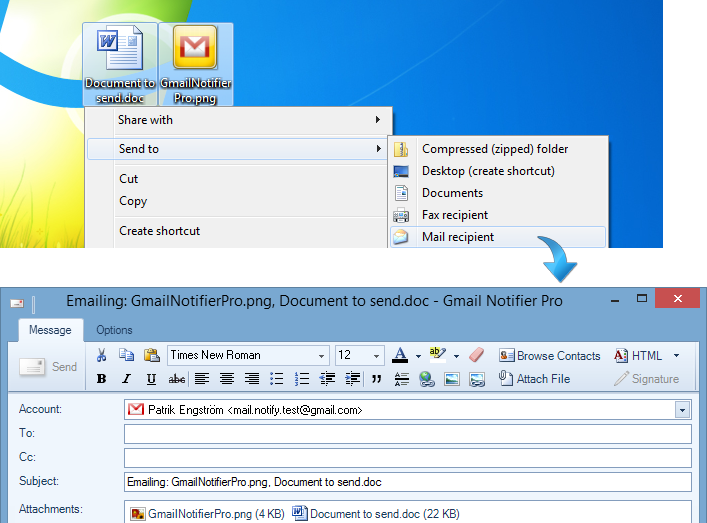Center-align the text

point(227,379)
